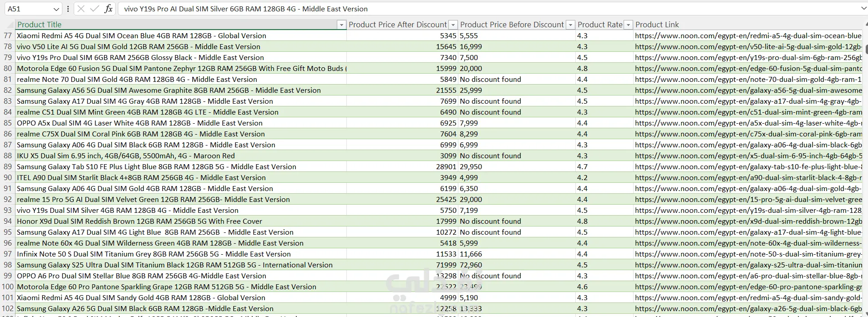Screen dimensions: 868x317
Task: Open the noon link for redmi-a5 ocean blue
Action: 748,35
